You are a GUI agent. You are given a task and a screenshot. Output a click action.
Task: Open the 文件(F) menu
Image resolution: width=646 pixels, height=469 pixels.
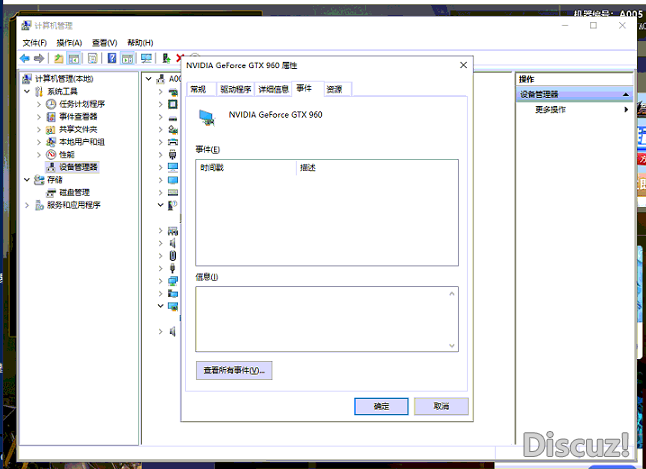35,43
